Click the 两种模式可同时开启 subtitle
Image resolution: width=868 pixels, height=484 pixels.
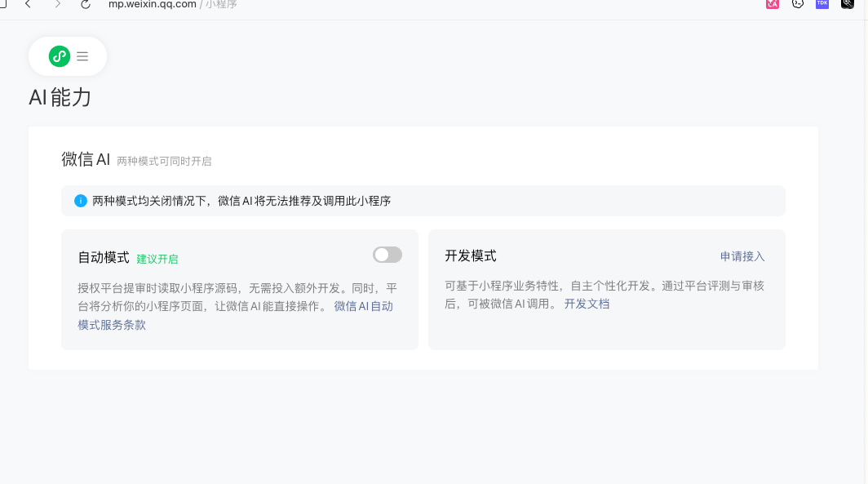[x=165, y=161]
